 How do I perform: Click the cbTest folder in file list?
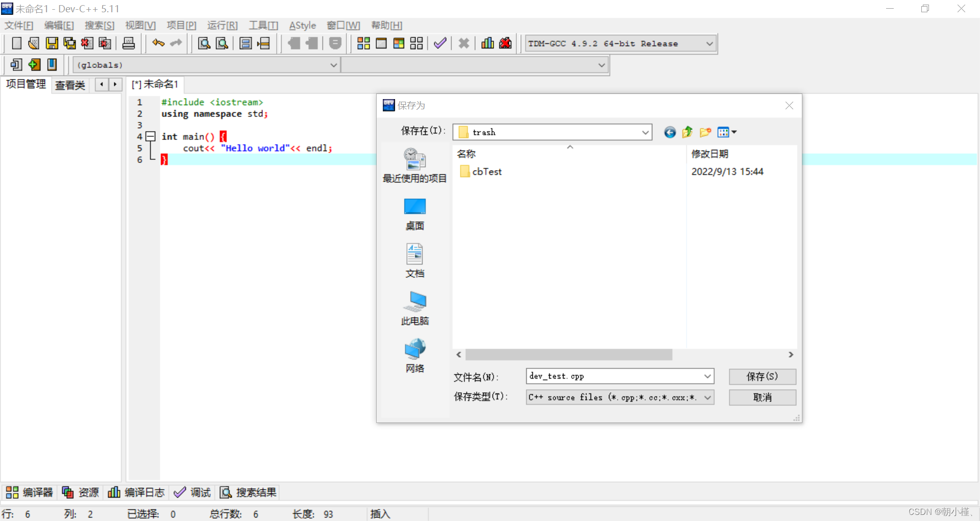[481, 172]
